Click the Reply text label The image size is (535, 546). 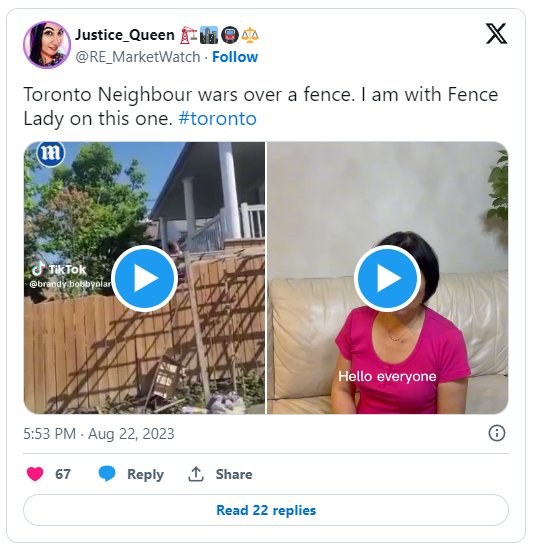146,474
